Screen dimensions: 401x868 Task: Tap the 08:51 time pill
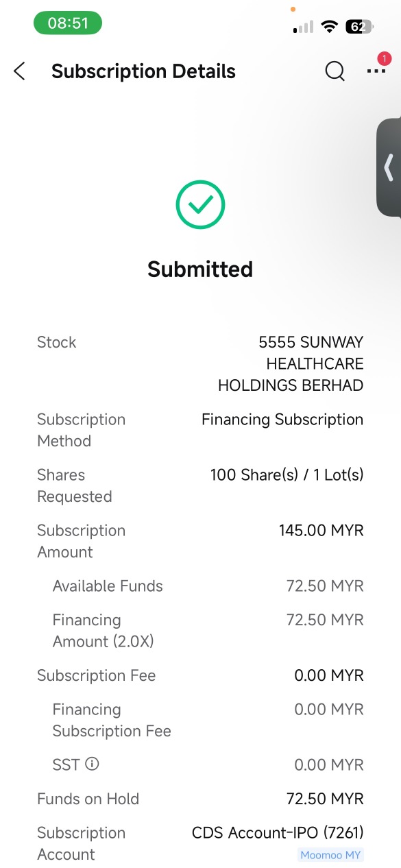point(68,23)
